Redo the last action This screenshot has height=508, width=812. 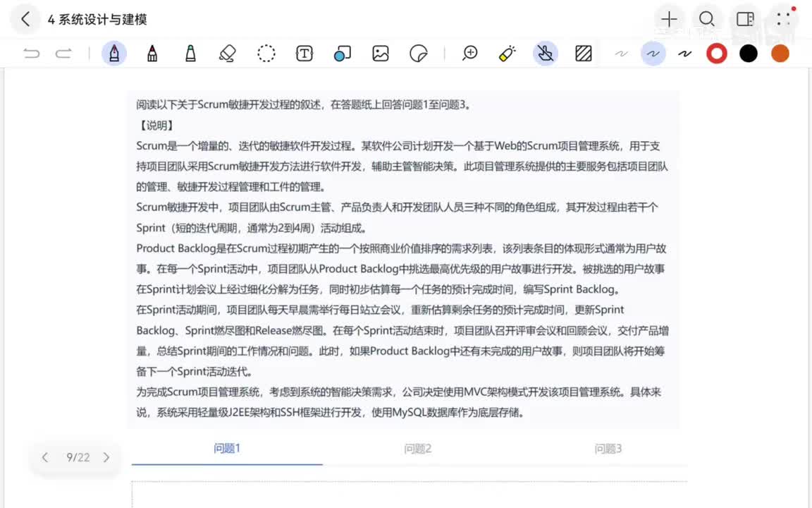coord(63,54)
